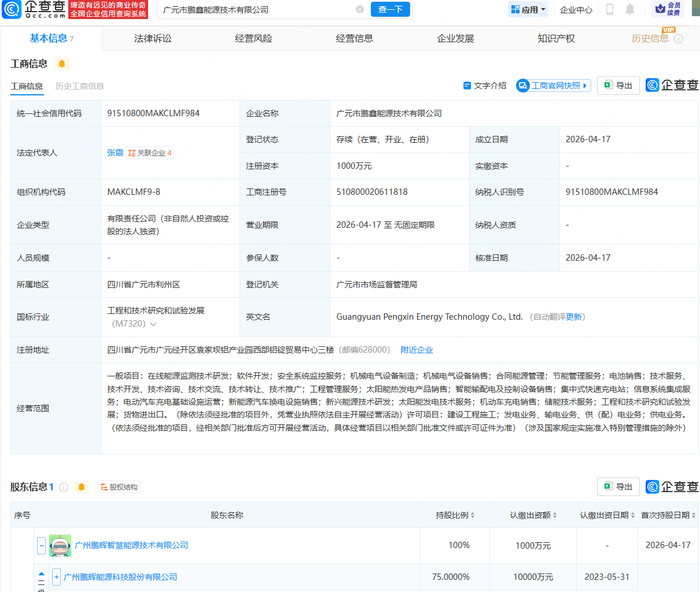
Task: Click 组织机构代码 MAKCLMF9-8 value
Action: pyautogui.click(x=134, y=192)
